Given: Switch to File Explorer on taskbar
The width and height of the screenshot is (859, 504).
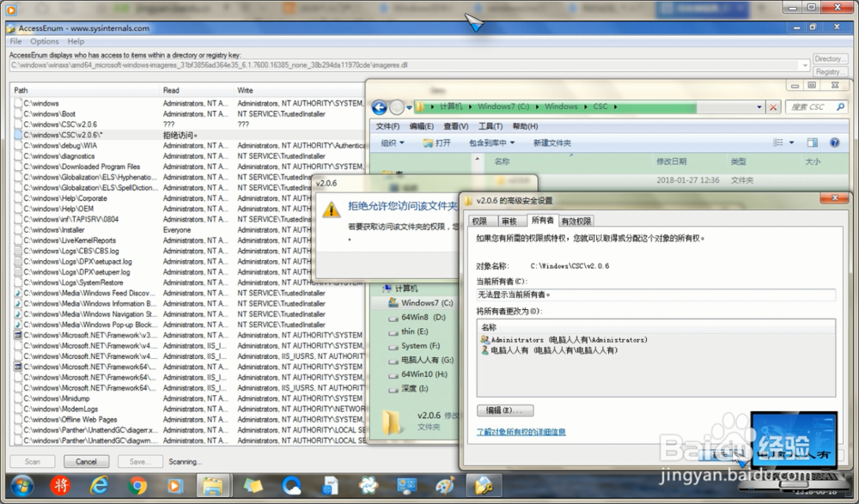Looking at the screenshot, I should coord(213,485).
